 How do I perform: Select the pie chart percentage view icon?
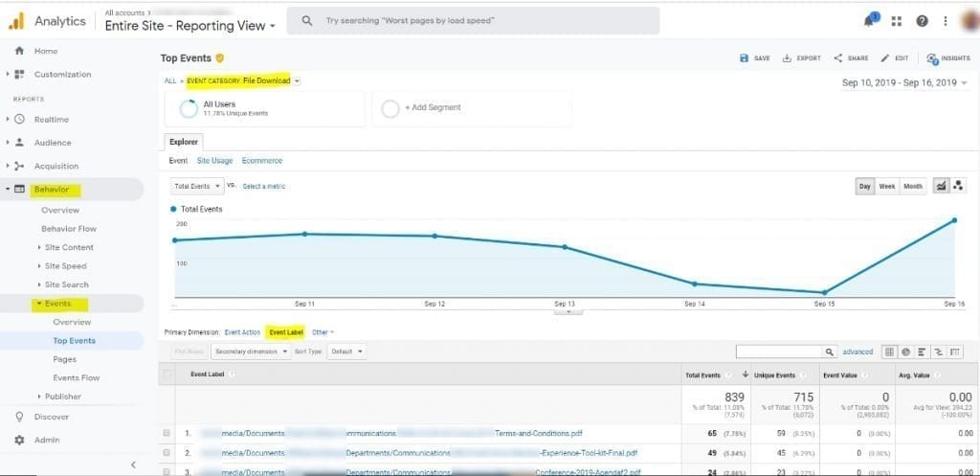coord(905,352)
